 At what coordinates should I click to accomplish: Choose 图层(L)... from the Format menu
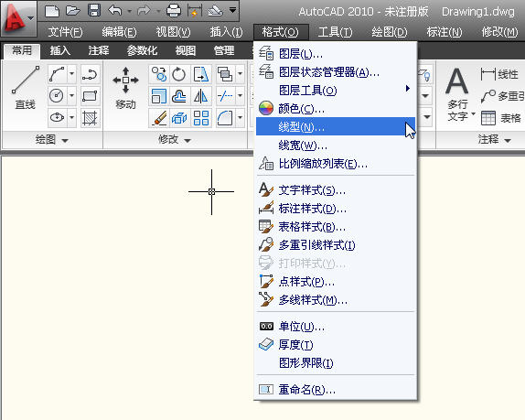pyautogui.click(x=336, y=54)
